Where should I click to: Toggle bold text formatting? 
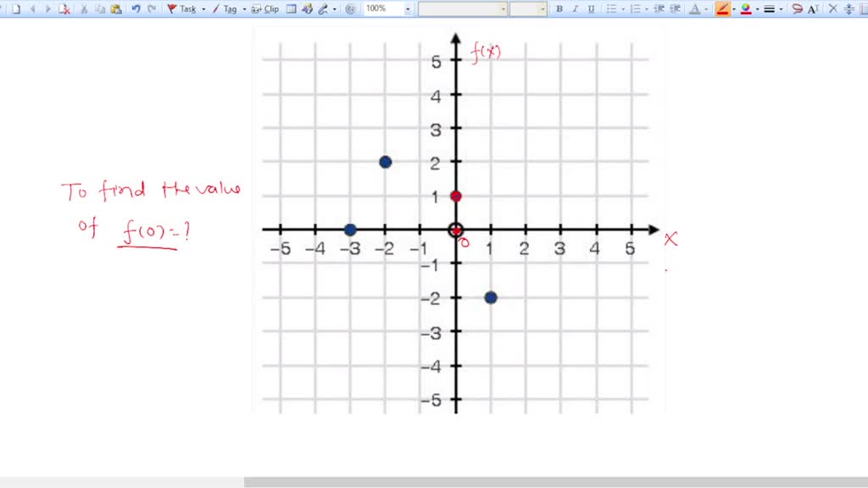(559, 9)
